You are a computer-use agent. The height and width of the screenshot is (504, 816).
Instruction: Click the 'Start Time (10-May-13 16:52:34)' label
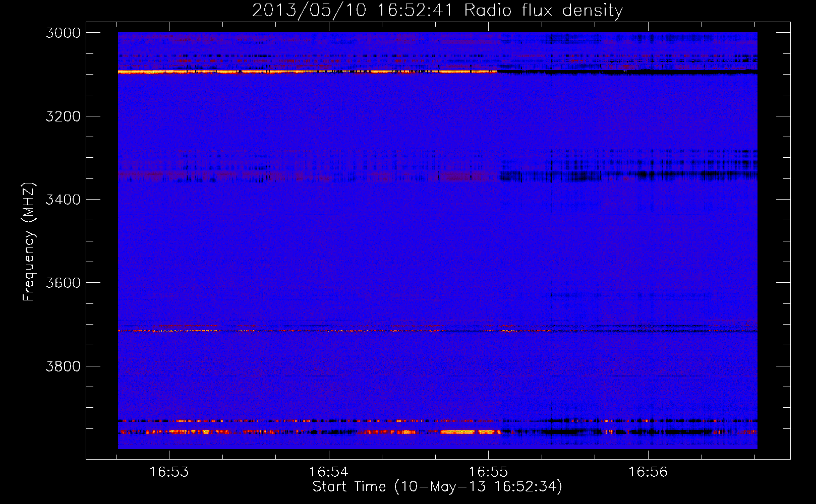point(437,487)
